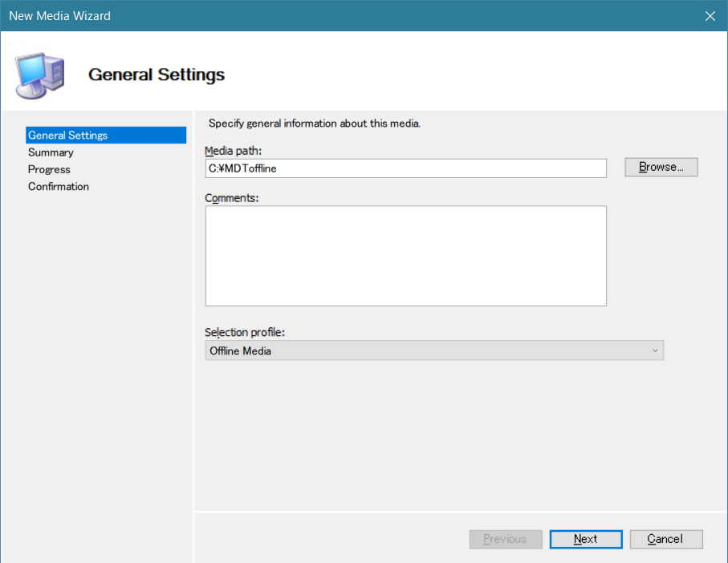Select General Settings step in sidebar
The image size is (728, 563).
[106, 135]
